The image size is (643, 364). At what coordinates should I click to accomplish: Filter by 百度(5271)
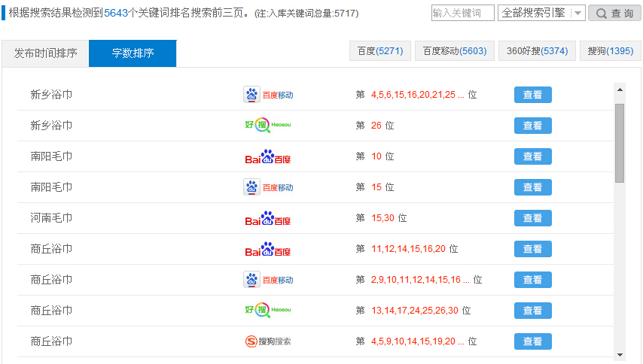tap(380, 51)
